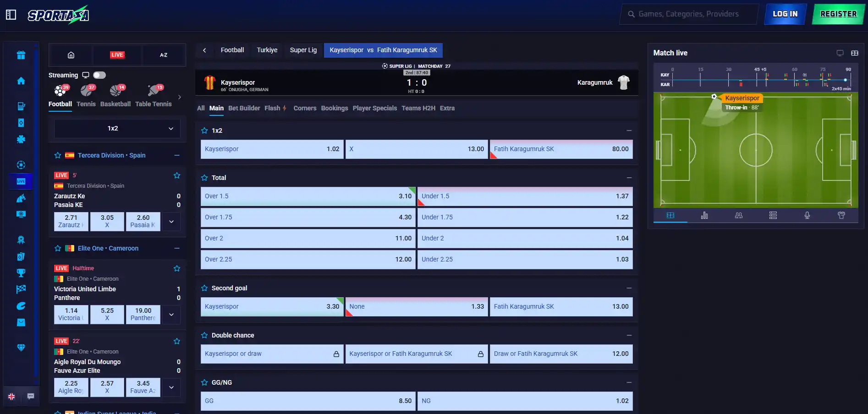
Task: Collapse the Total market section
Action: 629,178
